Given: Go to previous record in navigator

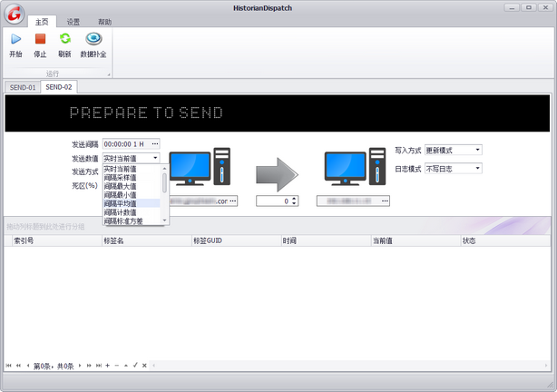Looking at the screenshot, I should 28,366.
